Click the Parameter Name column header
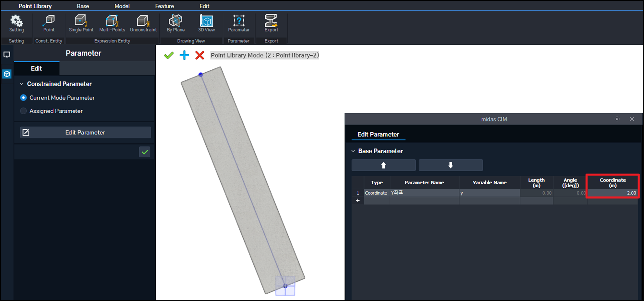Screen dimensions: 644x301 [424, 182]
